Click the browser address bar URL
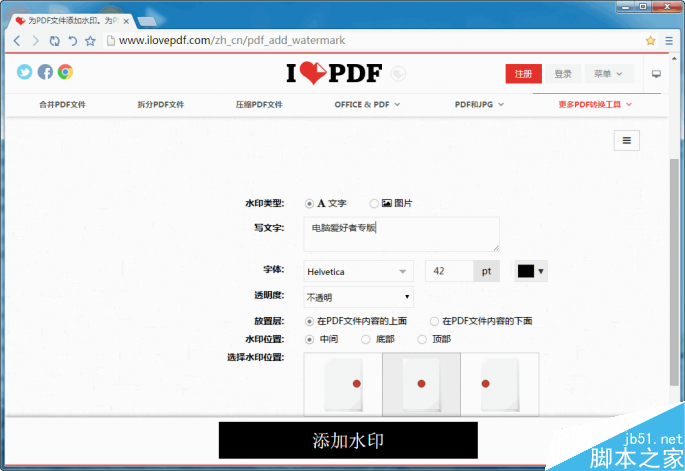Viewport: 685px width, 471px height. 232,41
